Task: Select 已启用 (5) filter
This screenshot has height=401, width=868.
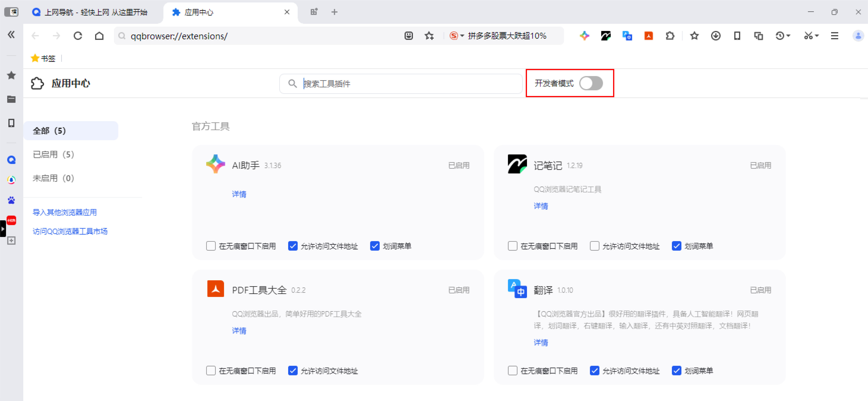Action: coord(53,155)
